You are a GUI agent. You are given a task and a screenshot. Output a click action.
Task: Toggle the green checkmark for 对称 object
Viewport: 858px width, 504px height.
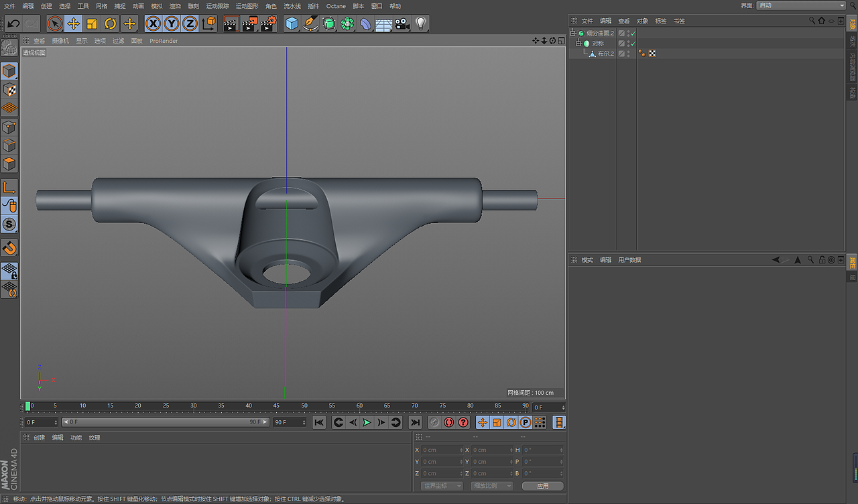click(x=633, y=44)
